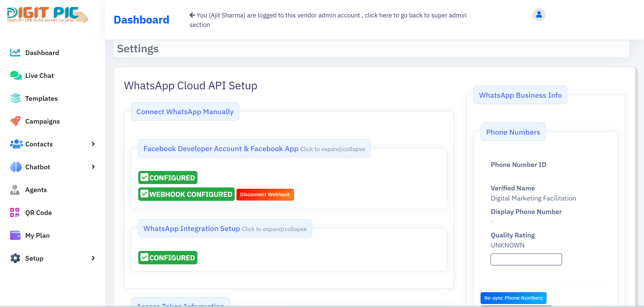Collapse Facebook Developer Account & Facebook App section
The image size is (644, 307).
254,149
